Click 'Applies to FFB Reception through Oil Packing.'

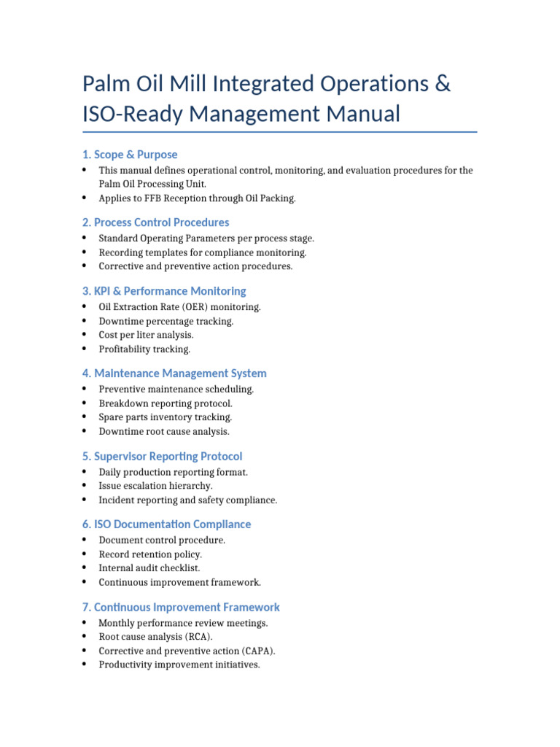pyautogui.click(x=197, y=198)
